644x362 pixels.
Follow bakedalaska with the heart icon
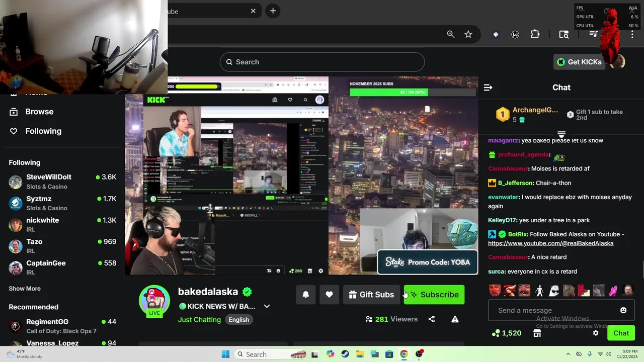click(x=329, y=295)
